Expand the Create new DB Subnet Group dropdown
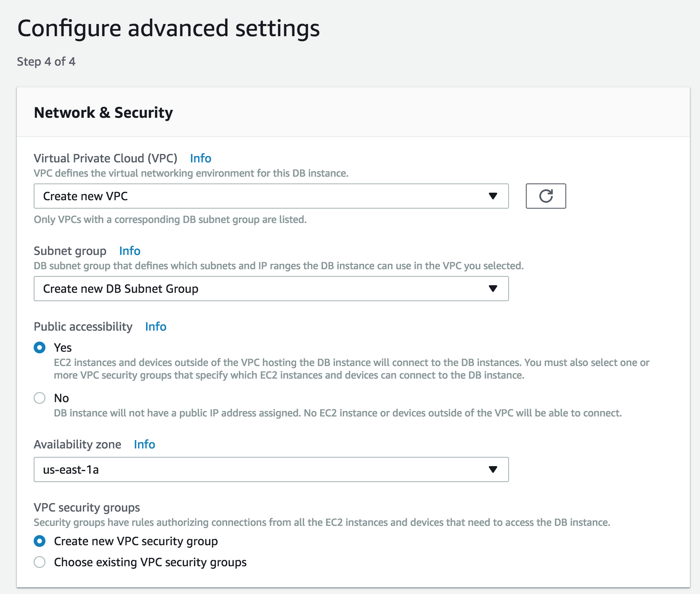The height and width of the screenshot is (594, 700). (271, 289)
